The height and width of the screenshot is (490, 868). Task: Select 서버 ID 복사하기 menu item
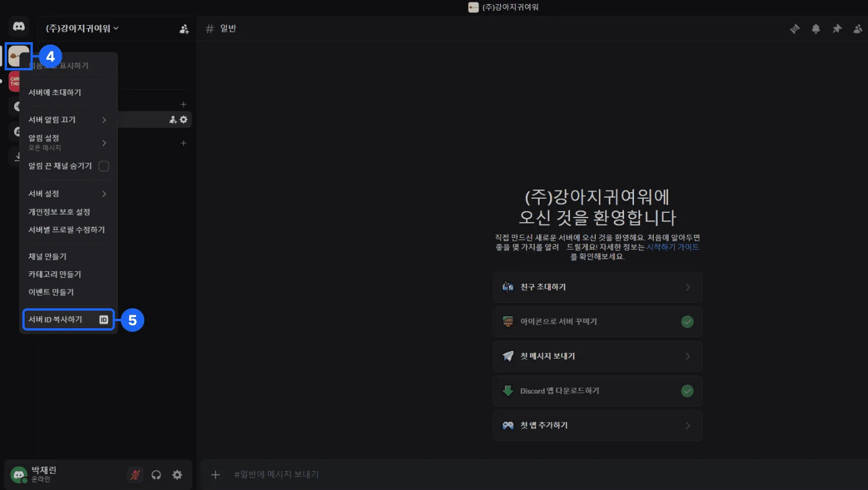pyautogui.click(x=68, y=319)
